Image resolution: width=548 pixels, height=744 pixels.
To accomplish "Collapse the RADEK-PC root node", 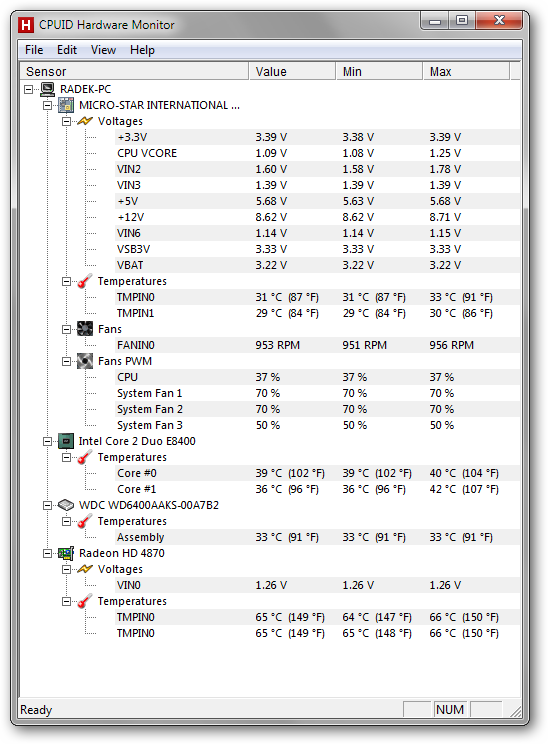I will pyautogui.click(x=28, y=89).
